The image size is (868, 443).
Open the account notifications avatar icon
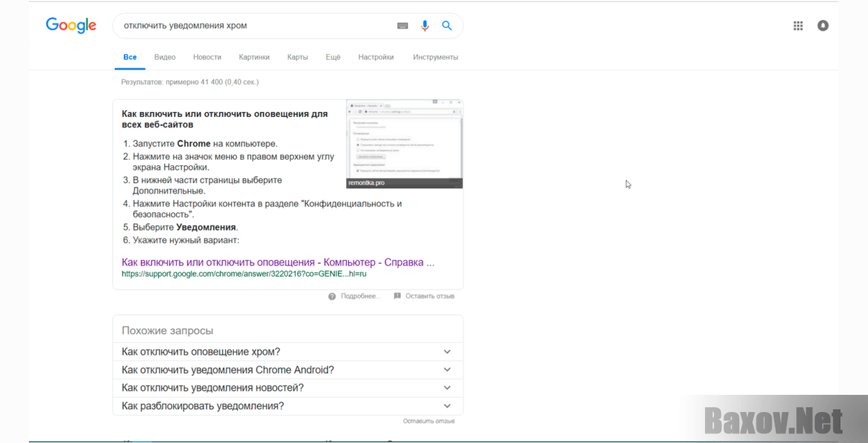pyautogui.click(x=823, y=26)
